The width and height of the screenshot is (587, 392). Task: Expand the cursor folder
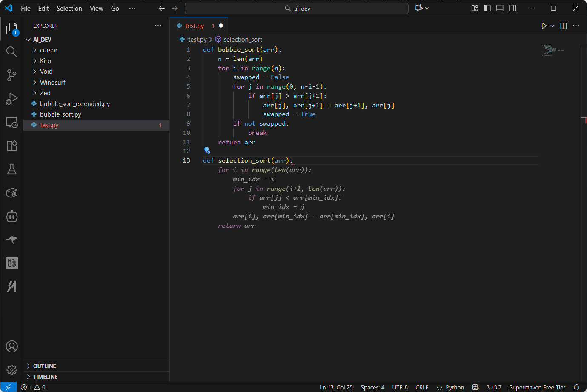[x=49, y=50]
